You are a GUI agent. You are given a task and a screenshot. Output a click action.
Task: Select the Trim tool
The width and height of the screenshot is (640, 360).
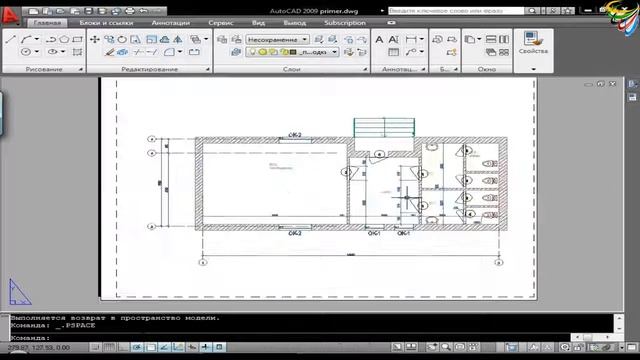138,52
